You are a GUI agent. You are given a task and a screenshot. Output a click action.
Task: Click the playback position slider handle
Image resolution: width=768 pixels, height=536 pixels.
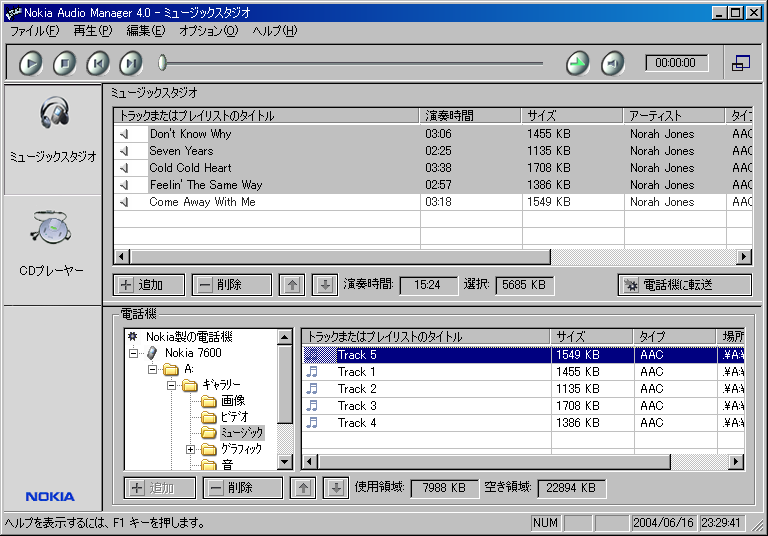pyautogui.click(x=163, y=63)
